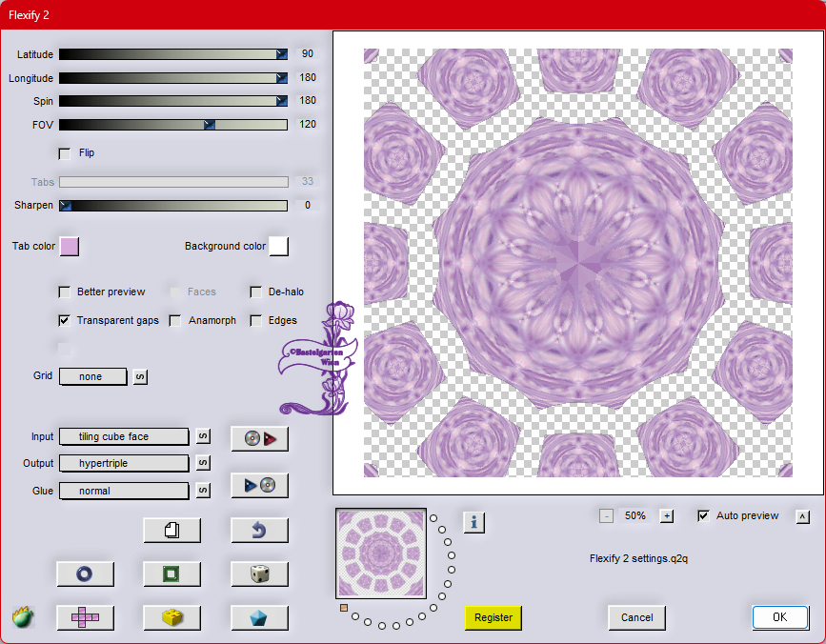Pick the Tab color swatch

(x=70, y=247)
